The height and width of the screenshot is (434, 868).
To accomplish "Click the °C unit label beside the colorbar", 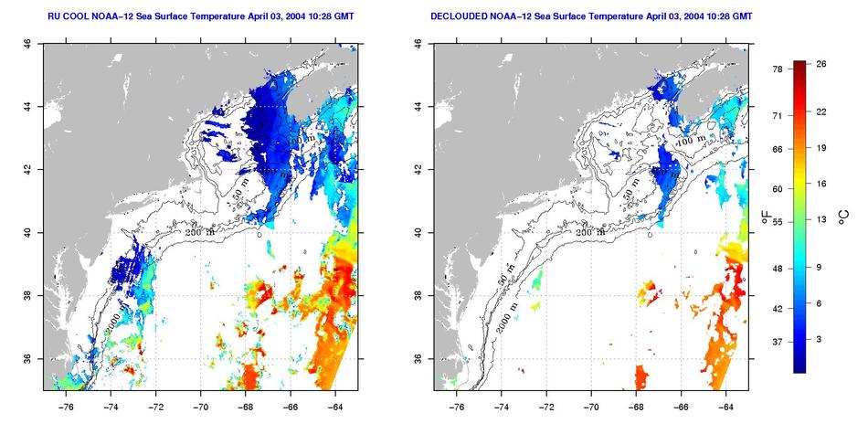I will 843,217.
